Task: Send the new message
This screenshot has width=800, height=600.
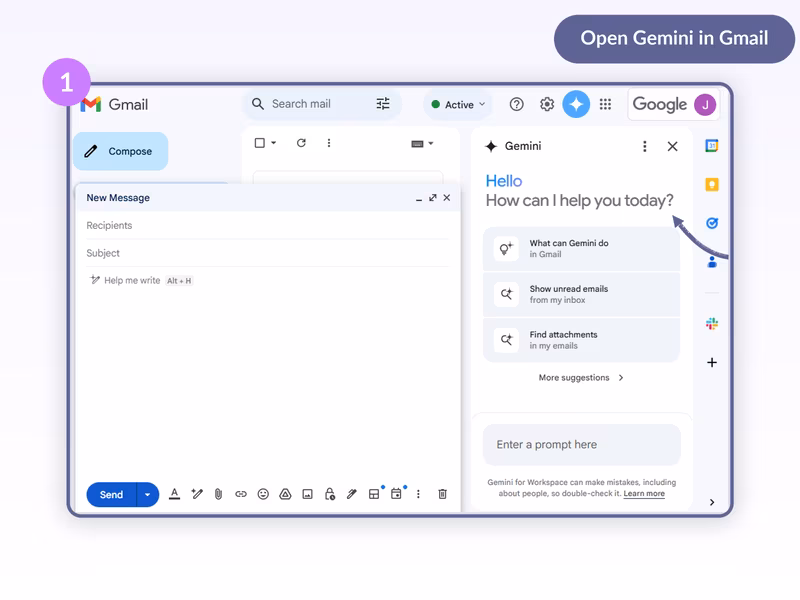Action: pyautogui.click(x=111, y=494)
